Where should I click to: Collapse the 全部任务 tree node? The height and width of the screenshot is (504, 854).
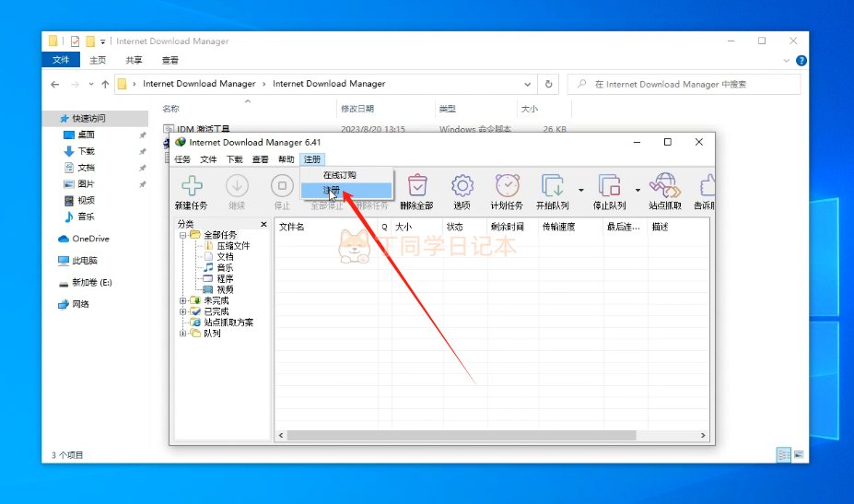(183, 235)
